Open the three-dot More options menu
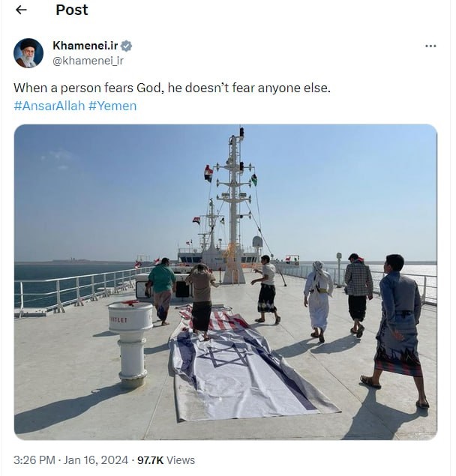 point(430,46)
